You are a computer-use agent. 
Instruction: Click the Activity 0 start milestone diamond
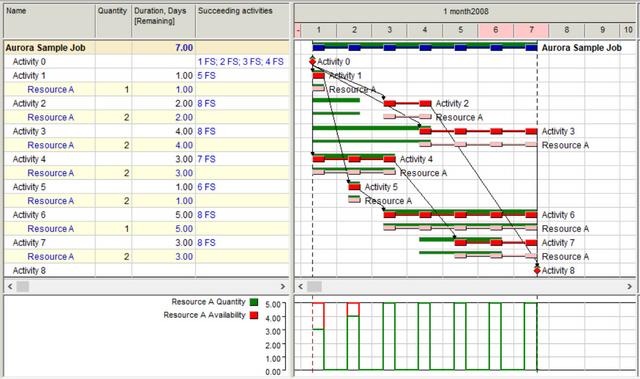point(313,62)
